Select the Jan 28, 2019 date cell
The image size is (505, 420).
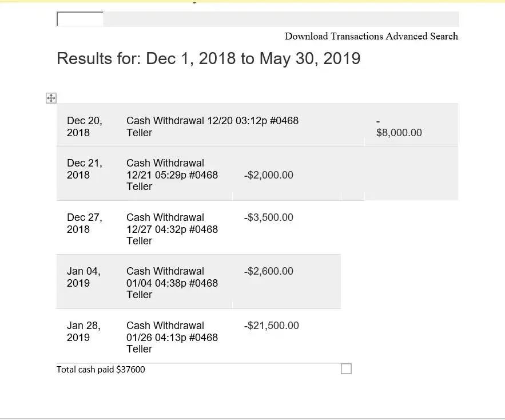click(x=83, y=331)
